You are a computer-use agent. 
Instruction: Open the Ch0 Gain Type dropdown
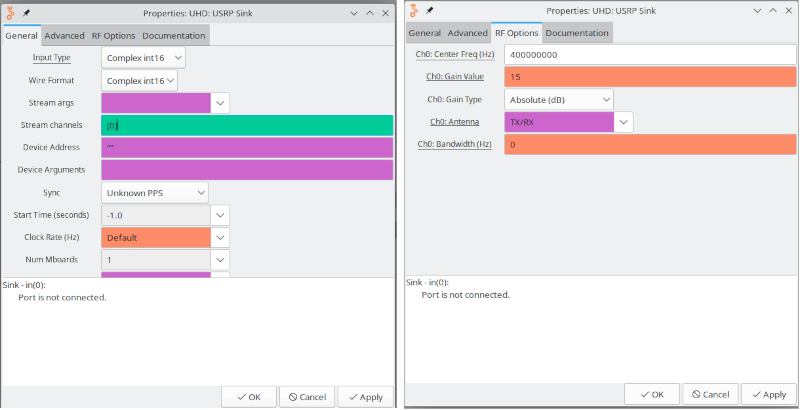pyautogui.click(x=558, y=99)
